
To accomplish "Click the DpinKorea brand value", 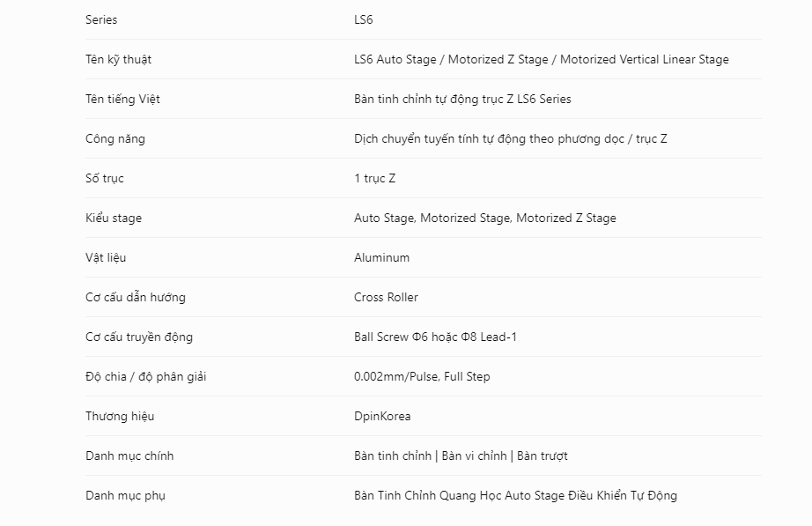I will click(382, 416).
